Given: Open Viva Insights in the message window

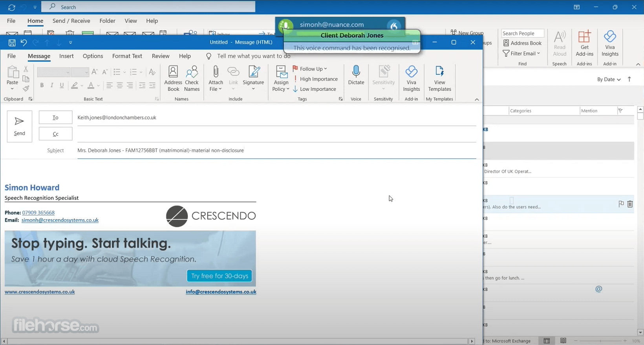Looking at the screenshot, I should [411, 79].
